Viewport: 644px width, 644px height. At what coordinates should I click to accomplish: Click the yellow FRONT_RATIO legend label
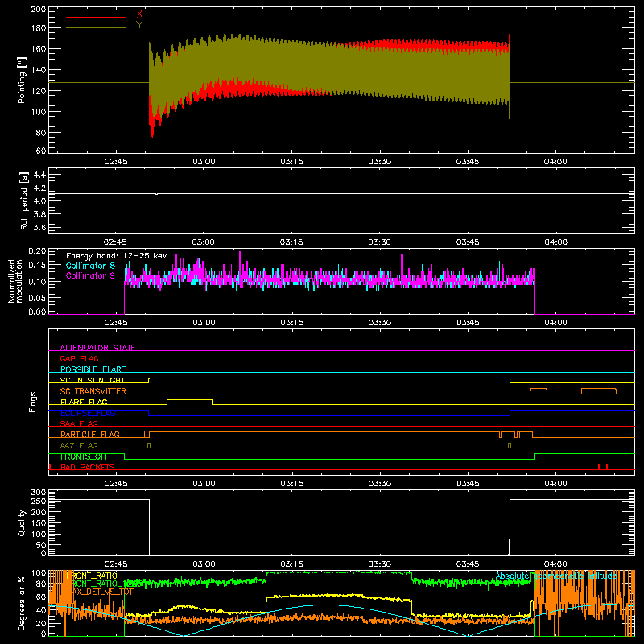click(92, 576)
